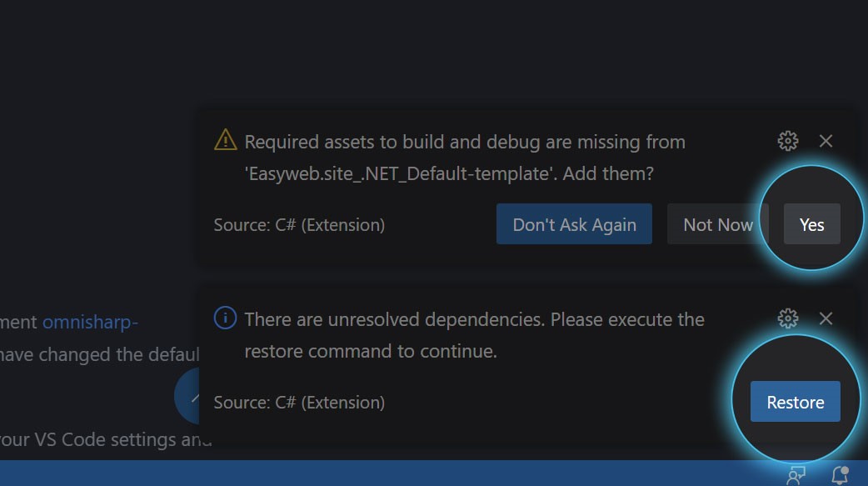Open the feedback icon in status bar
The width and height of the screenshot is (868, 486).
click(796, 475)
